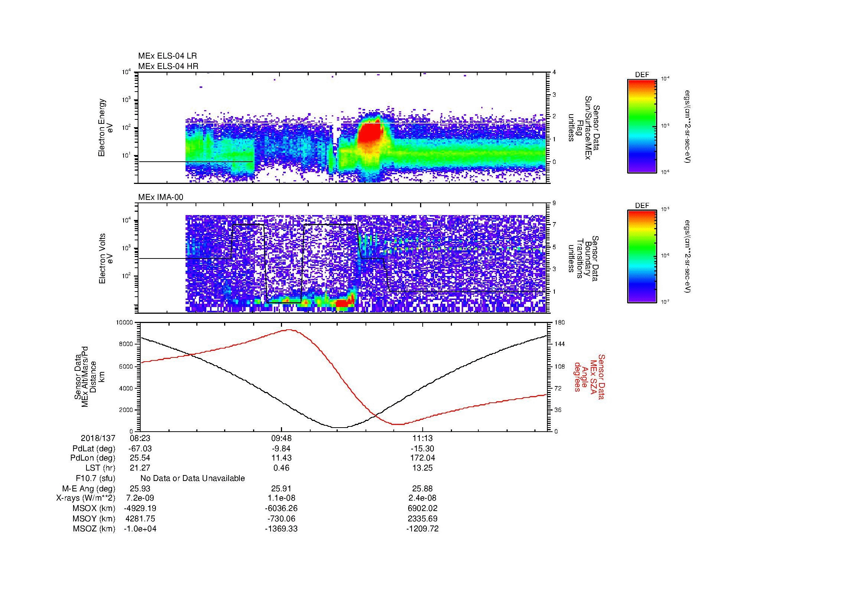The width and height of the screenshot is (868, 613).
Task: Click the MSOZ value '-1209.72'
Action: (x=422, y=529)
